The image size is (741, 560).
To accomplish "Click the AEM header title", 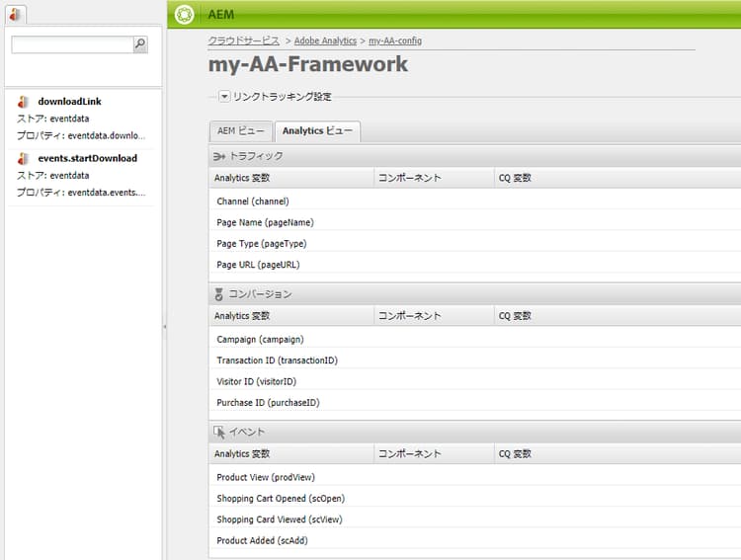I will [x=221, y=15].
